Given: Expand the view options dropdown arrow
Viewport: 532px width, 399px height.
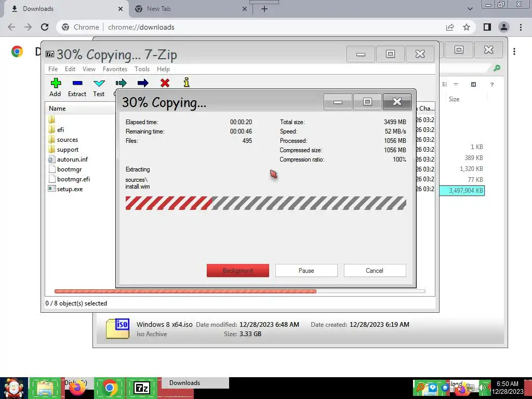Looking at the screenshot, I should pyautogui.click(x=456, y=84).
